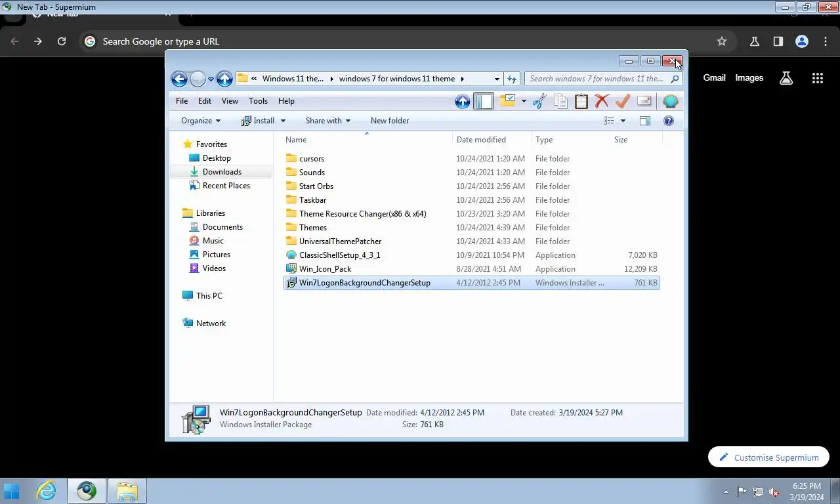Open the View menu
This screenshot has height=504, width=840.
[x=230, y=101]
